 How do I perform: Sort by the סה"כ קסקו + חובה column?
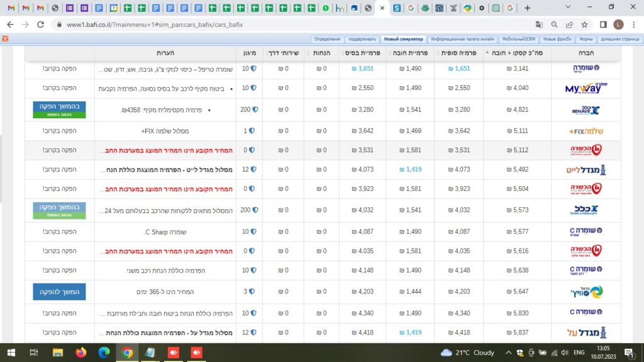tap(517, 53)
